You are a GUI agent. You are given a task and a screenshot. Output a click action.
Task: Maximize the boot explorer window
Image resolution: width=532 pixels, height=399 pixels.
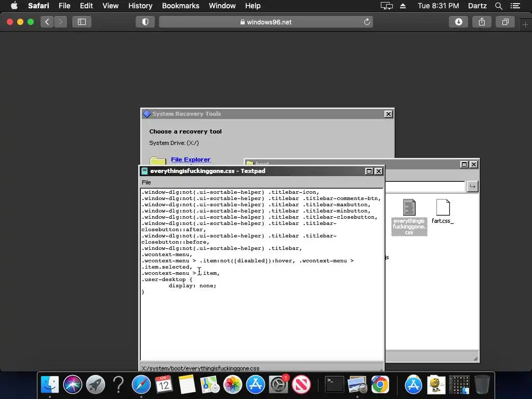click(x=464, y=165)
